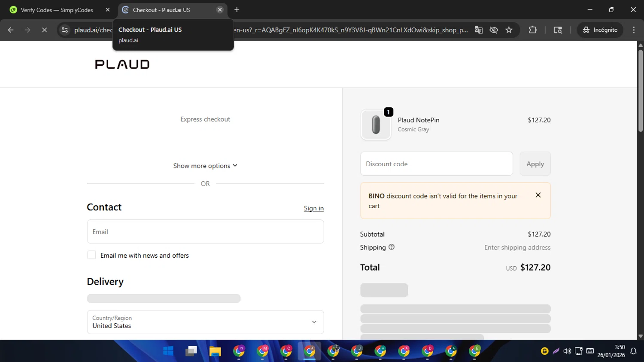Open Chrome profile with green E badge
Image resolution: width=644 pixels, height=362 pixels.
pyautogui.click(x=474, y=351)
